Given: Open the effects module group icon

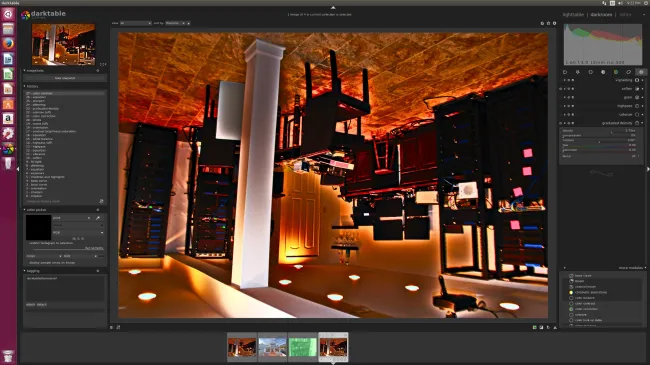Looking at the screenshot, I should click(x=641, y=72).
